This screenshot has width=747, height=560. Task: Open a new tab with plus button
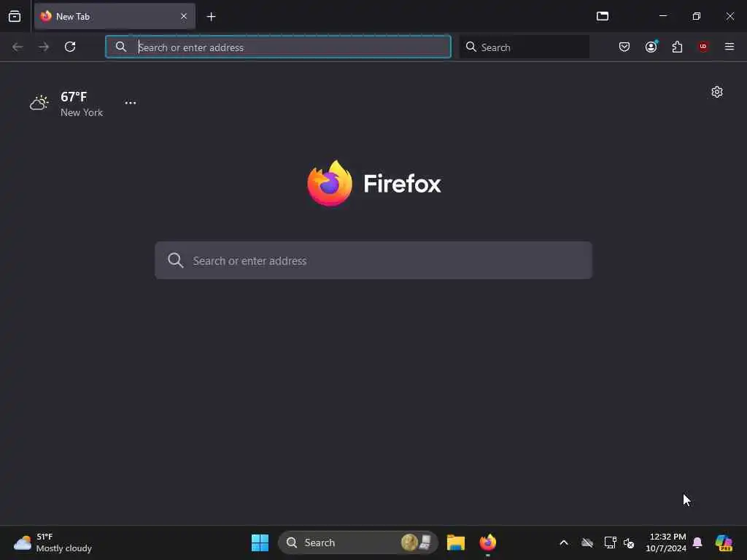[211, 17]
